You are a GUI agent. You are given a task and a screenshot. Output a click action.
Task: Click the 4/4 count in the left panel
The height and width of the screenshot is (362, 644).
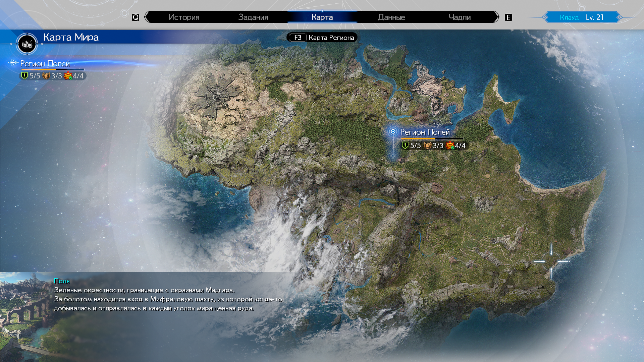tap(78, 76)
